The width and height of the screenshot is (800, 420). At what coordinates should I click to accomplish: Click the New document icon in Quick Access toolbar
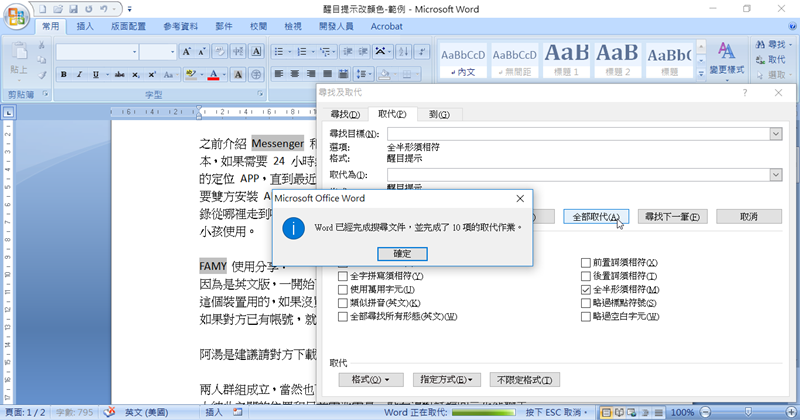42,9
